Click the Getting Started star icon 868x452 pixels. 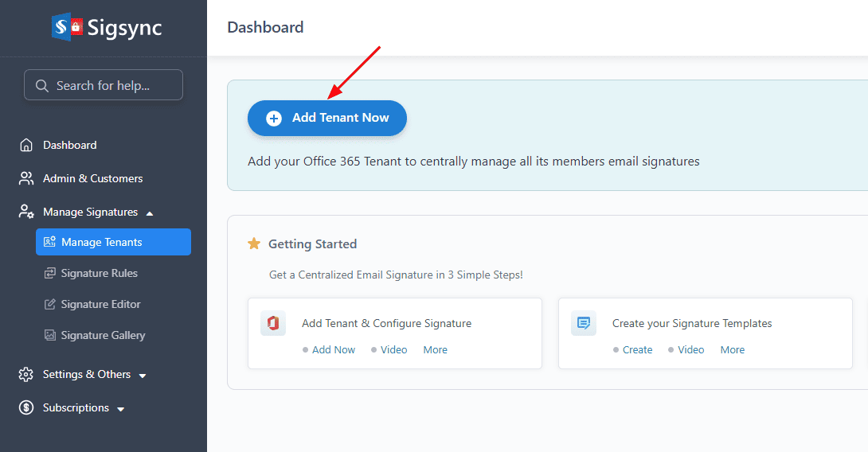[x=254, y=244]
